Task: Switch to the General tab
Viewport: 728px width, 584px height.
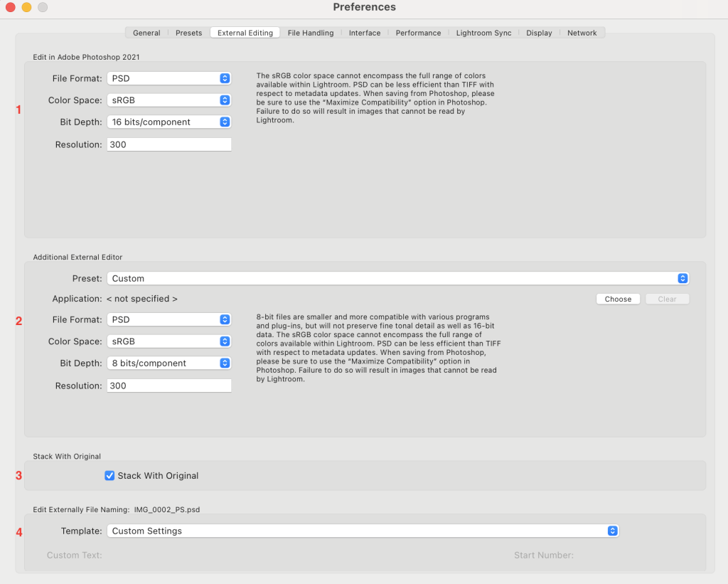Action: coord(146,33)
